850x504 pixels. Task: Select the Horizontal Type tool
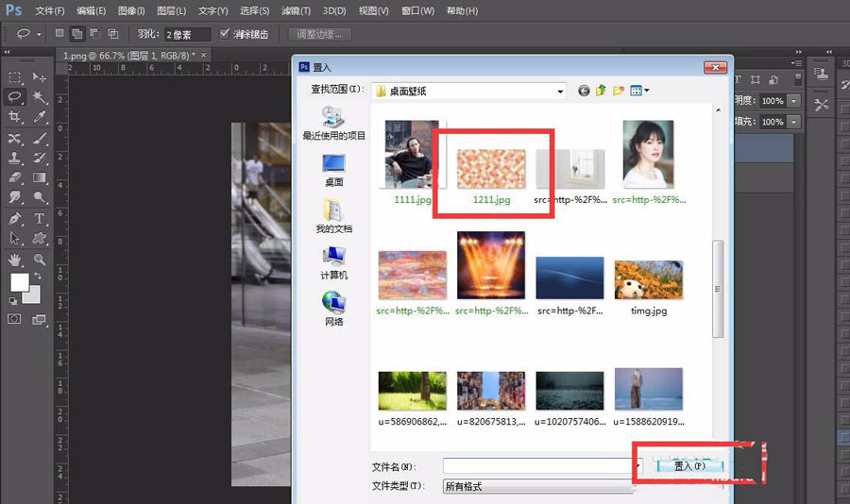tap(39, 218)
